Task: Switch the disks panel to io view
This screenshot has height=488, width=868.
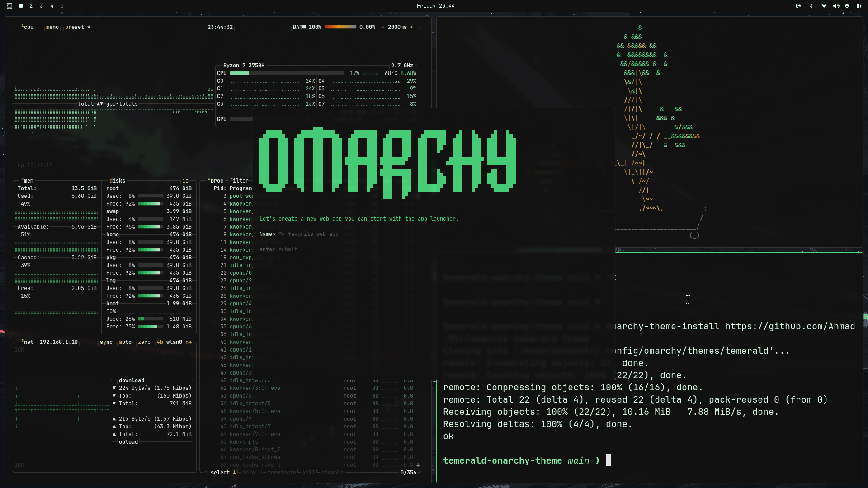Action: (x=185, y=181)
